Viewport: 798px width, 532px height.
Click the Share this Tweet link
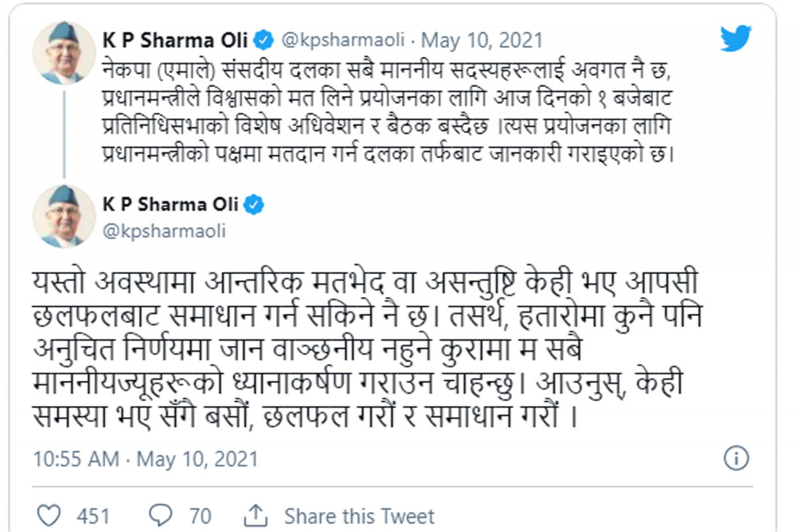click(359, 516)
